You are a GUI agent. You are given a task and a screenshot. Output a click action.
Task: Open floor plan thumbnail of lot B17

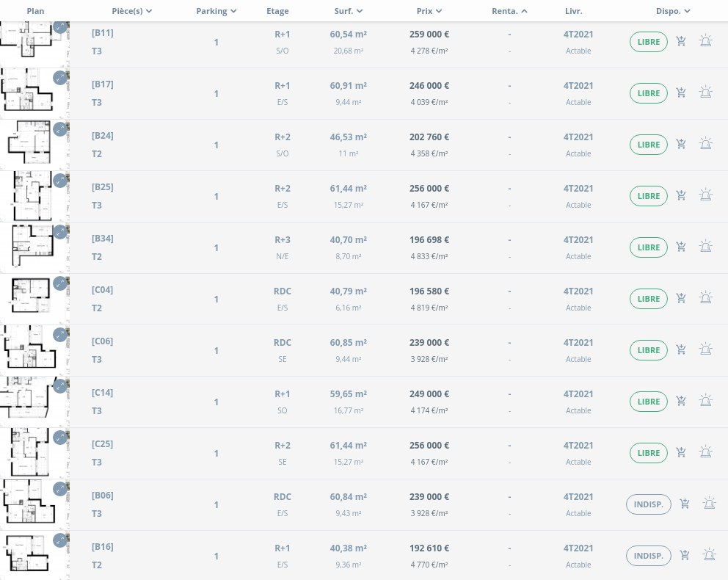click(29, 93)
